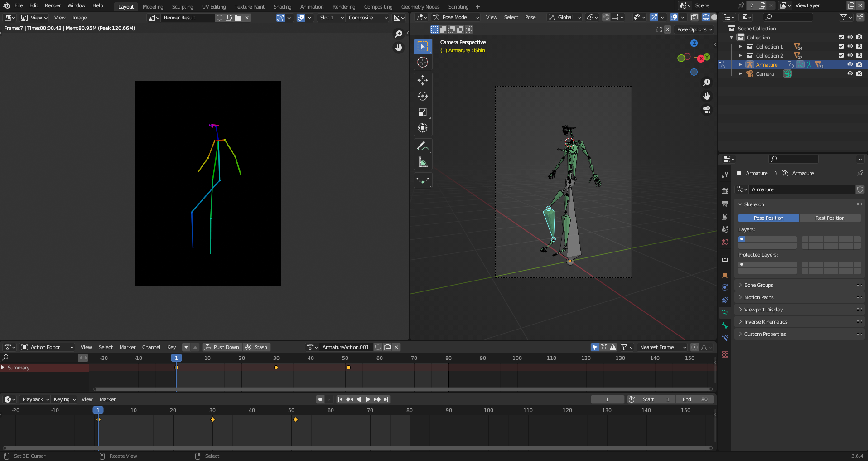Activate the Annotate pencil tool
Screen dimensions: 868x461
pyautogui.click(x=423, y=146)
